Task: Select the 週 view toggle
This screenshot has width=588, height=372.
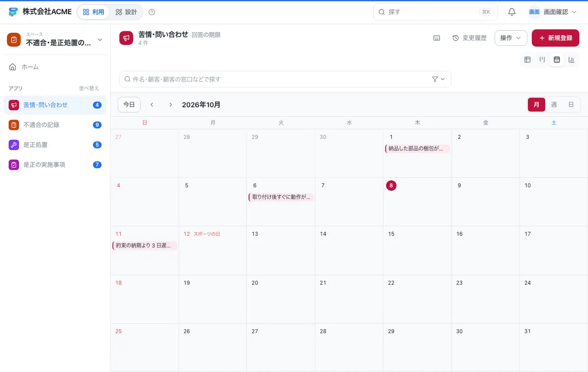Action: click(554, 105)
